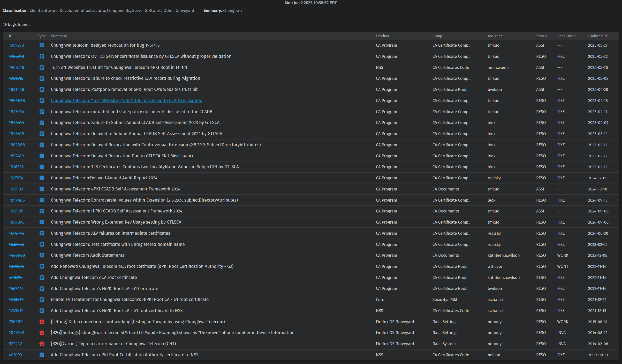Image resolution: width=622 pixels, height=364 pixels.
Task: Open resolved bug 1532436 link
Action: tap(16, 244)
